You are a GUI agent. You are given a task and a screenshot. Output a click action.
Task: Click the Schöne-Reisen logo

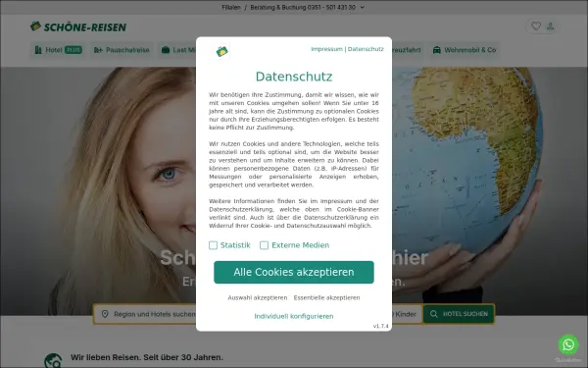tap(78, 26)
